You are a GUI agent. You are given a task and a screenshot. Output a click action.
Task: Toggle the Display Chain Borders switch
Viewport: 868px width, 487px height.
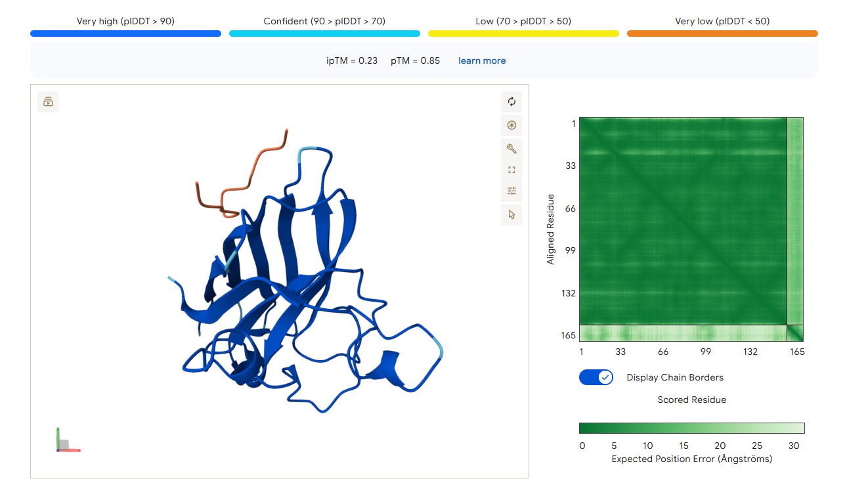point(596,377)
